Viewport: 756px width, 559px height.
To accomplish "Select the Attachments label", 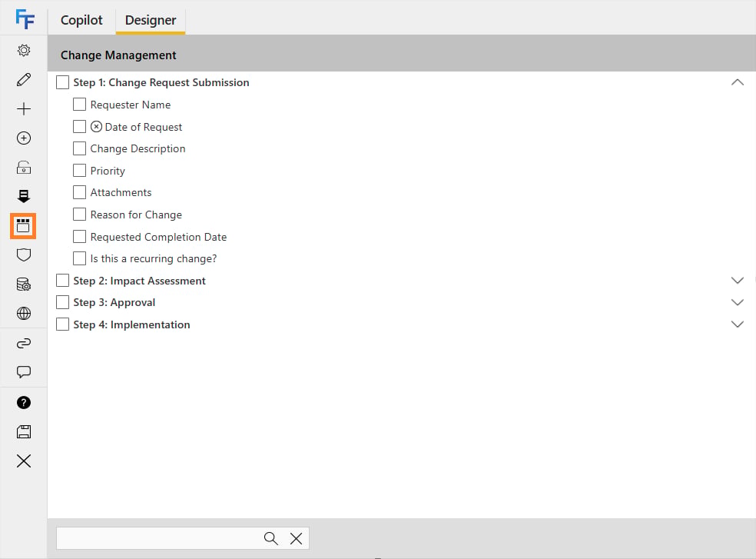I will [x=121, y=192].
